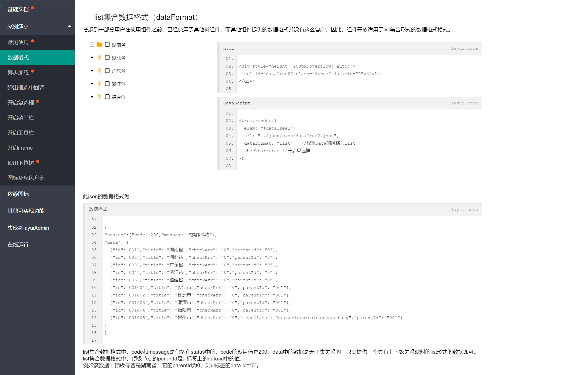Check the 广东省 checkbox
Viewport: 588px width, 375px height.
coord(107,70)
